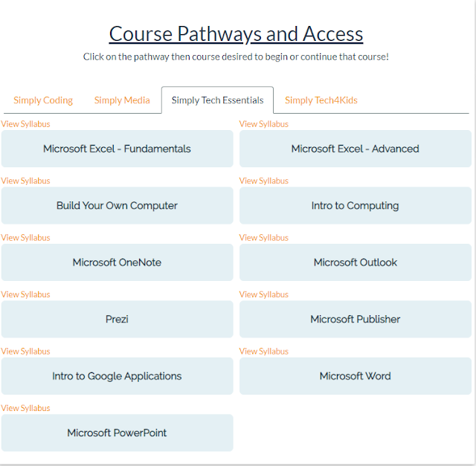
Task: Select the Simply Tech Essentials tab
Action: [x=217, y=100]
